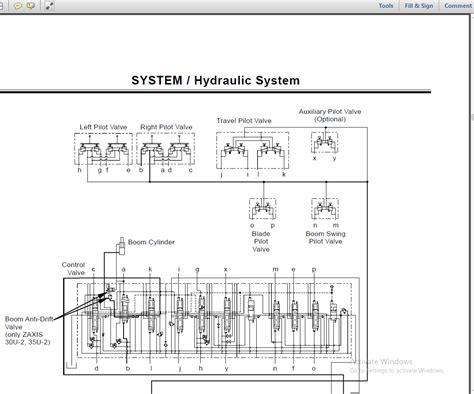Click the Boom Cylinder label text
The height and width of the screenshot is (394, 474).
[151, 242]
